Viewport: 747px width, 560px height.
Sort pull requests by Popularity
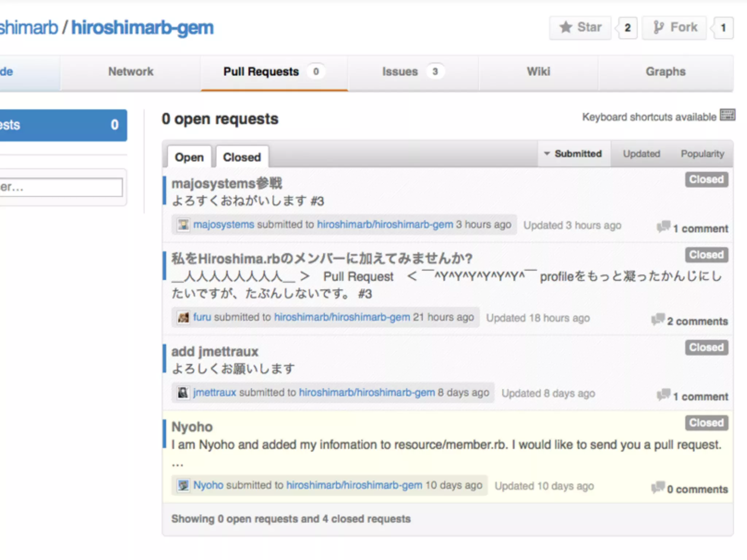coord(702,154)
